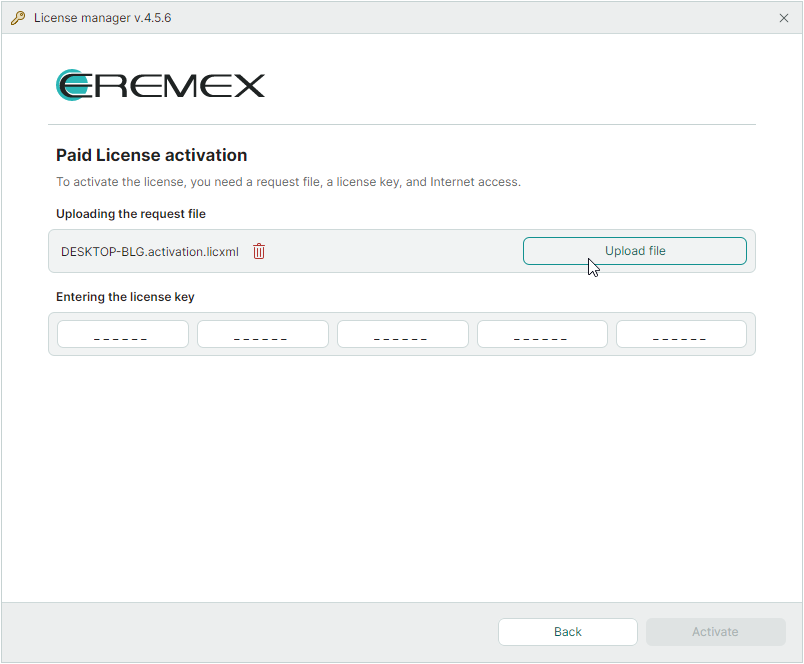The width and height of the screenshot is (804, 664).
Task: Focus the fifth license key field
Action: pyautogui.click(x=681, y=334)
